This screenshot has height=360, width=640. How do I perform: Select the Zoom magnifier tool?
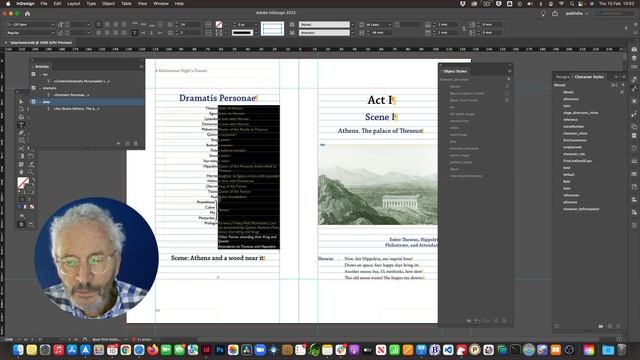[x=31, y=172]
